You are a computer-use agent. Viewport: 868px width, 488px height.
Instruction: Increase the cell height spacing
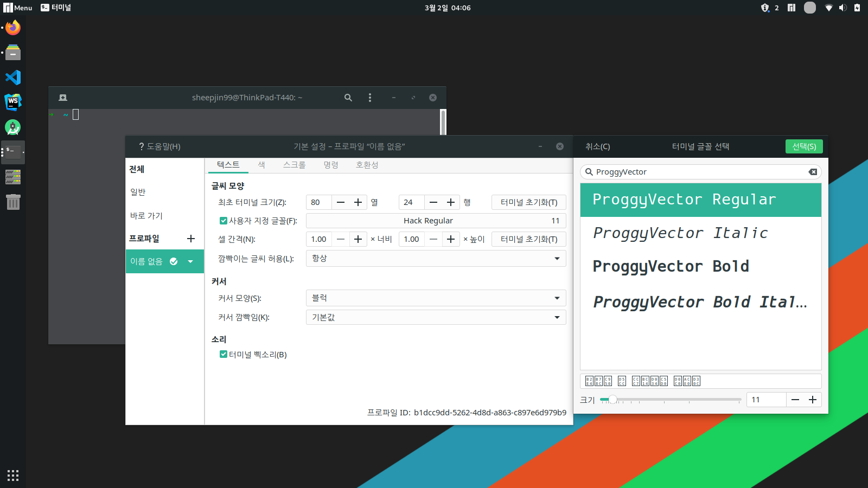coord(451,239)
